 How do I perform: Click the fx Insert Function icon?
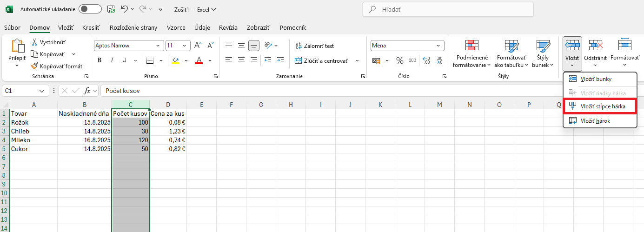87,91
